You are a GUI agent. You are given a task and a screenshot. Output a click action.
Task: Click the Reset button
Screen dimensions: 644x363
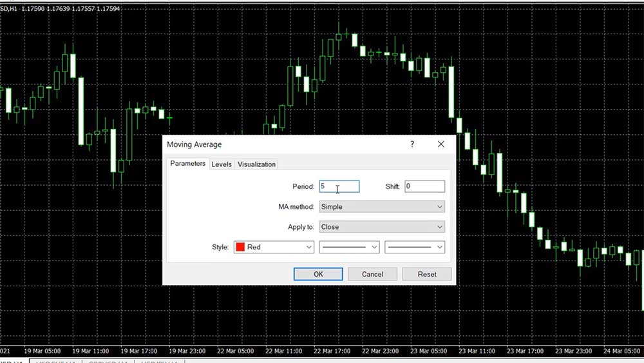tap(427, 274)
